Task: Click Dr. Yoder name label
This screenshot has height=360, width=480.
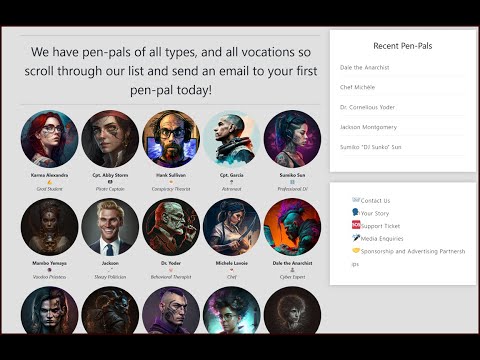Action: click(x=171, y=263)
